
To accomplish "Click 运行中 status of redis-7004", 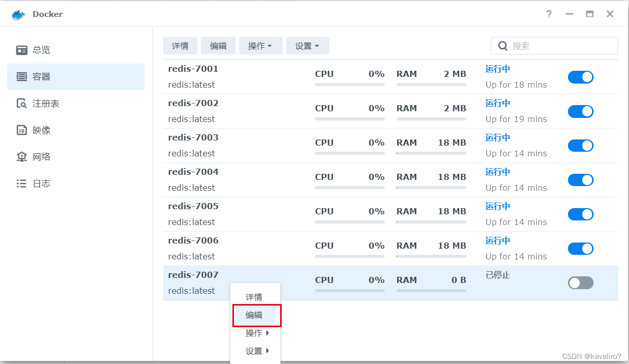I will pyautogui.click(x=498, y=172).
